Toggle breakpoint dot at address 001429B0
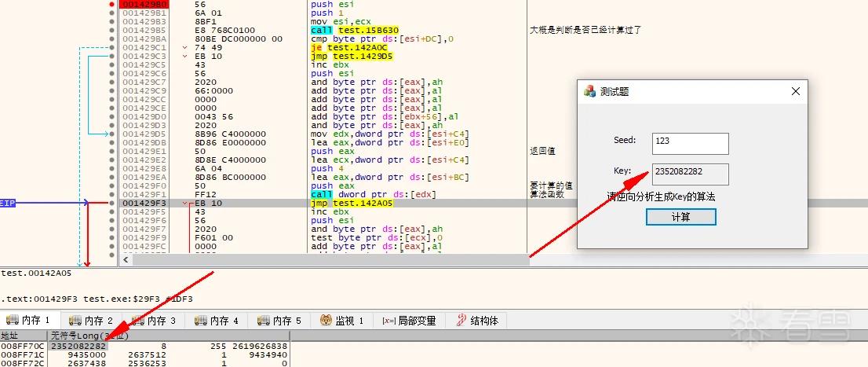Image resolution: width=868 pixels, height=367 pixels. coord(112,5)
